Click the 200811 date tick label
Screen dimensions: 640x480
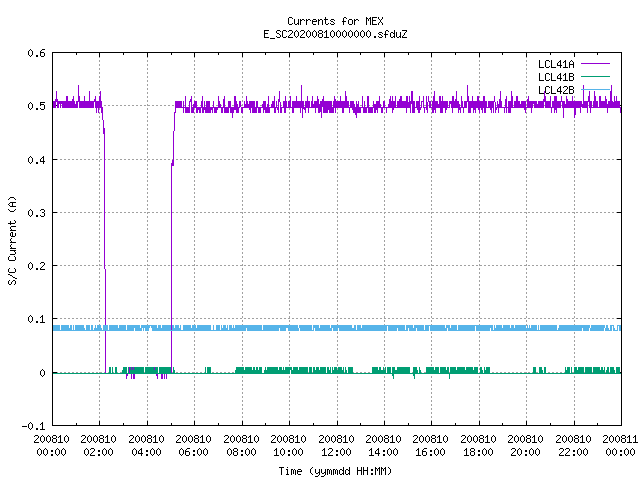(620, 439)
